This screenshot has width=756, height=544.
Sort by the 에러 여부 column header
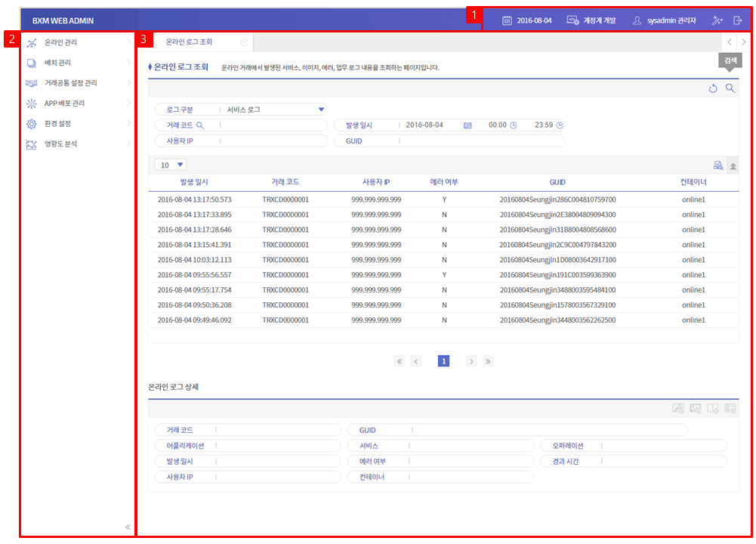(444, 182)
